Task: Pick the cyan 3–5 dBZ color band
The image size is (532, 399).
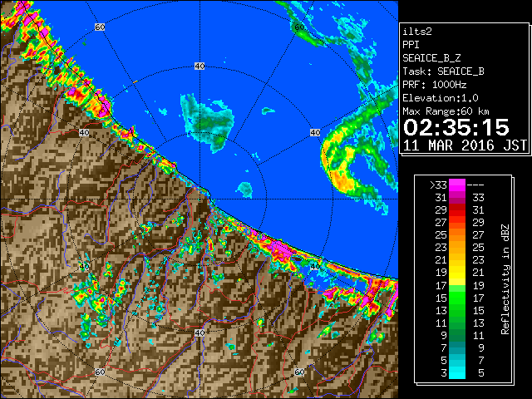Action: click(457, 372)
